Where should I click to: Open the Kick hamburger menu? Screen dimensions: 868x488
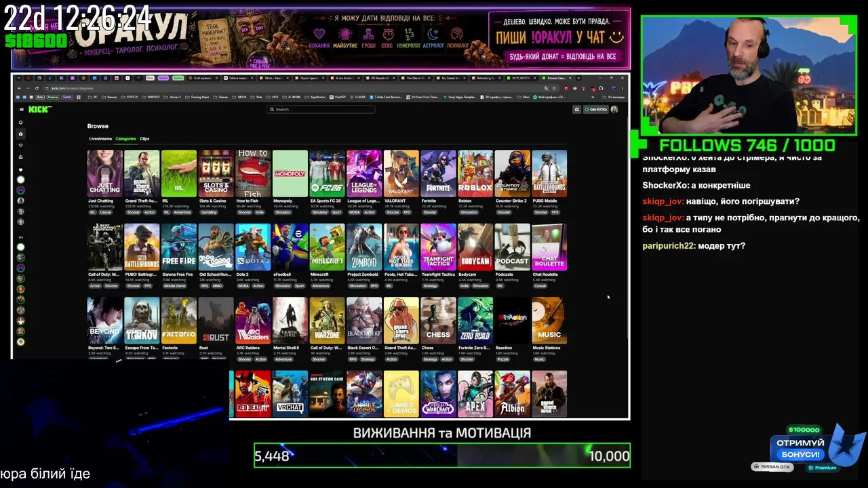click(x=22, y=109)
